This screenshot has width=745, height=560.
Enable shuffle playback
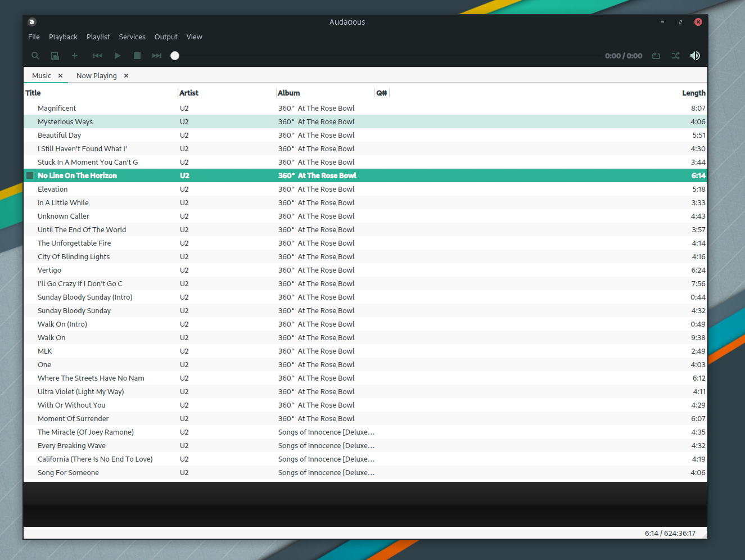point(675,56)
